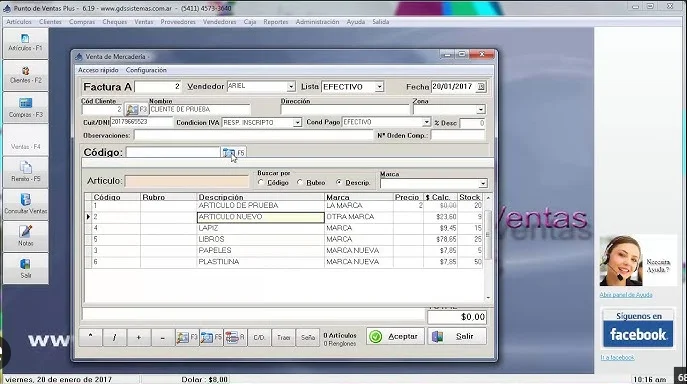Viewport: 687px width, 384px height.
Task: Click the C/D button
Action: coord(259,337)
